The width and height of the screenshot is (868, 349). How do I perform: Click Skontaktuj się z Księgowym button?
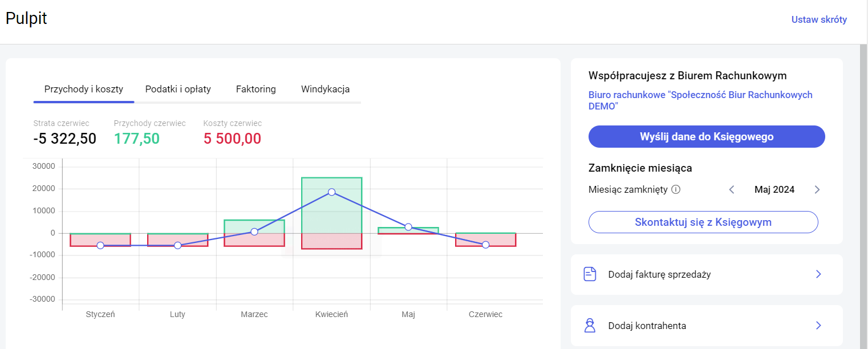[703, 222]
